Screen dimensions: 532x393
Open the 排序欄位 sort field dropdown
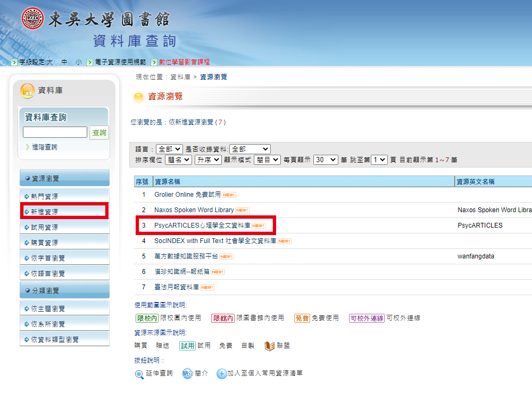click(178, 160)
